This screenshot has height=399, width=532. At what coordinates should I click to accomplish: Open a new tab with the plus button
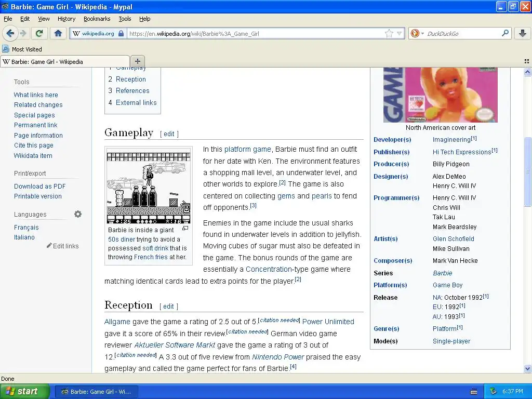point(137,61)
